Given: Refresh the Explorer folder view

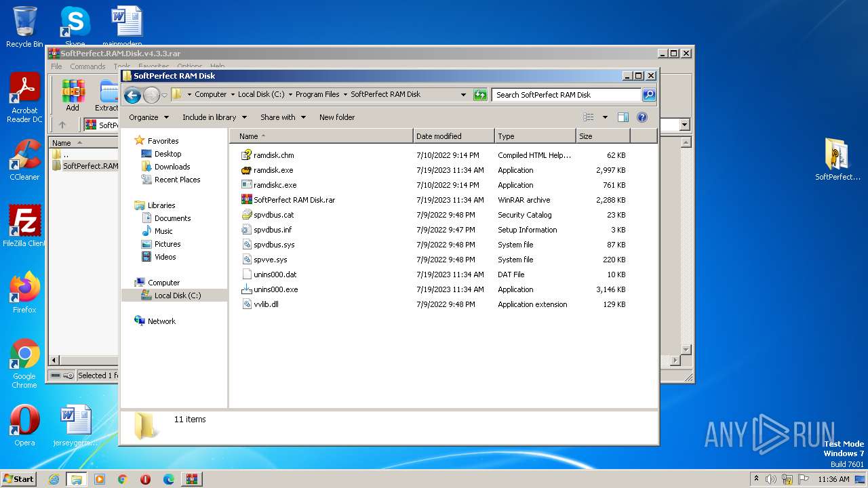Looking at the screenshot, I should tap(480, 95).
